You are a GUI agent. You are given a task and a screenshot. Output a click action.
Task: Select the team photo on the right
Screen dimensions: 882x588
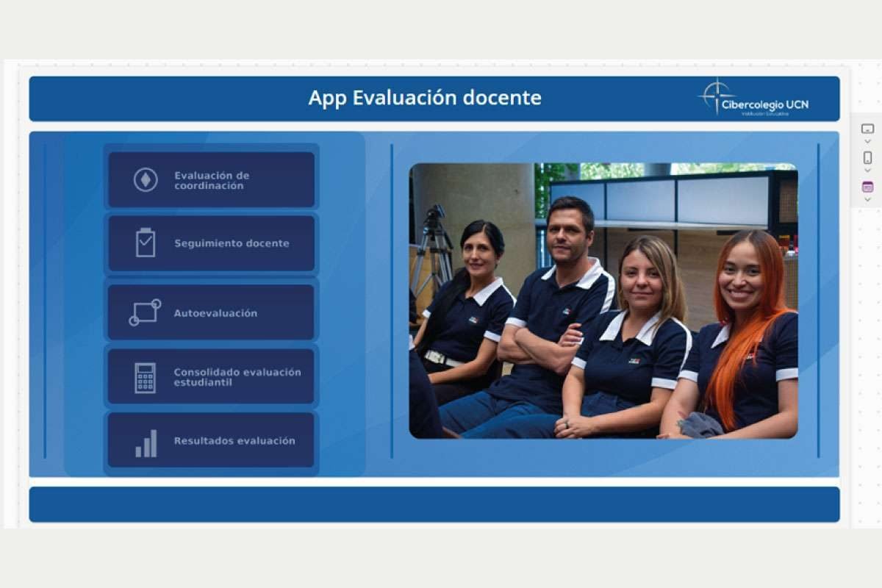pos(603,301)
